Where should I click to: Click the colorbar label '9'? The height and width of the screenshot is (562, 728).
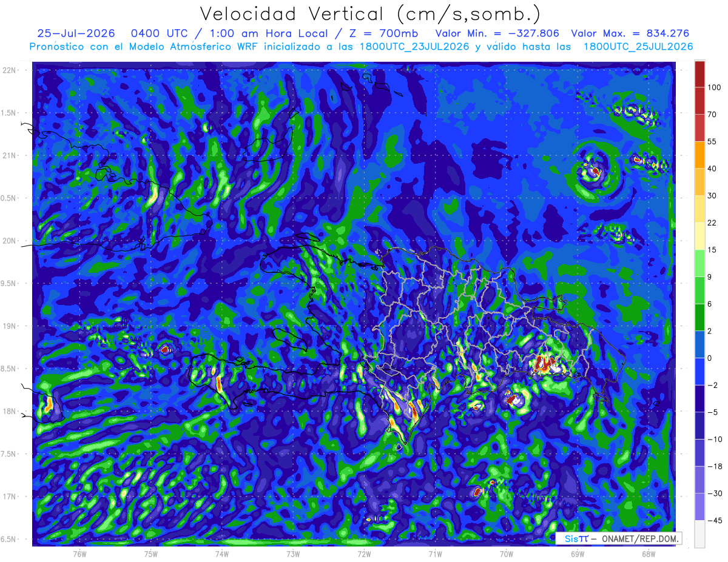[710, 277]
